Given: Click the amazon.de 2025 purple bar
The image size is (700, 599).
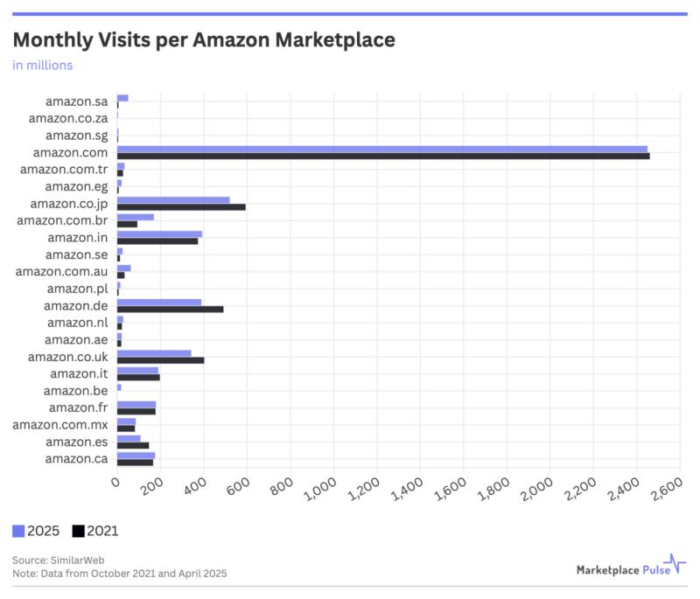Looking at the screenshot, I should point(159,303).
